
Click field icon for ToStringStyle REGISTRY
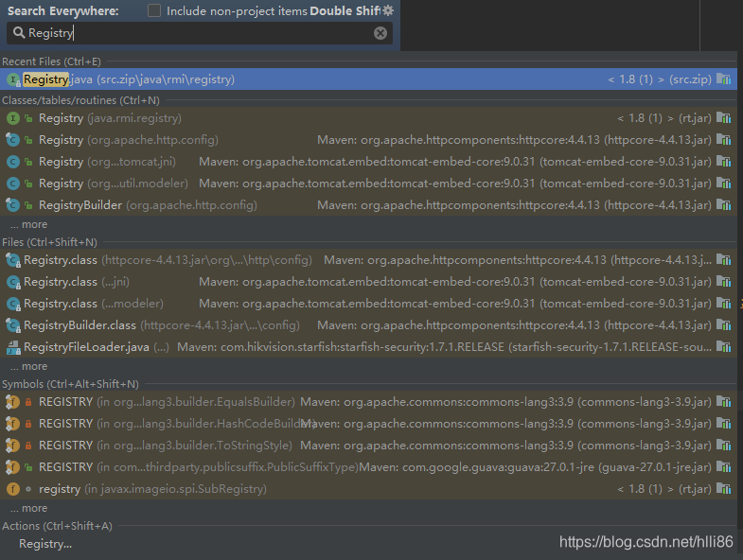click(12, 446)
